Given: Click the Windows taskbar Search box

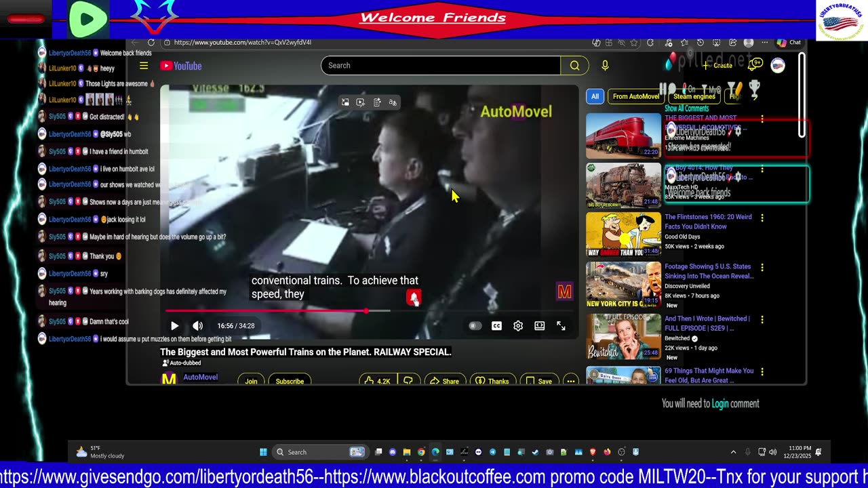Looking at the screenshot, I should click(320, 452).
